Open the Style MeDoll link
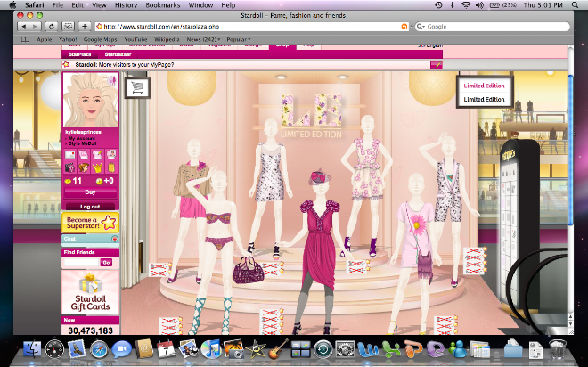 point(83,143)
